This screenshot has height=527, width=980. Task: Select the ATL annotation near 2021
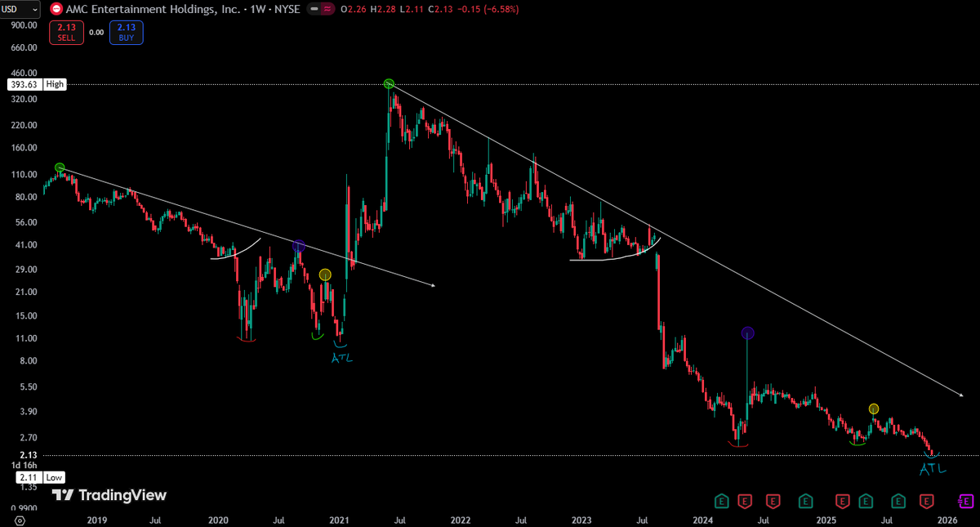point(343,357)
